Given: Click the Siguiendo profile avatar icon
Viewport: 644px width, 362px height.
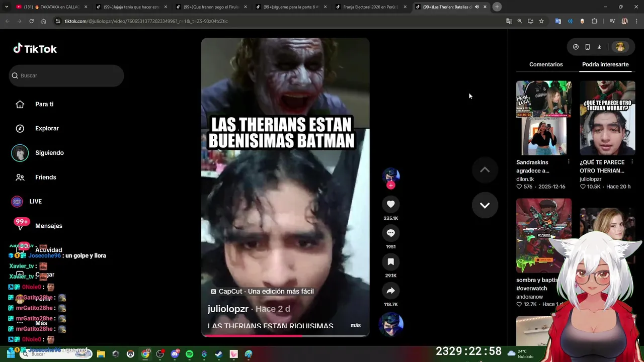Looking at the screenshot, I should pos(20,153).
